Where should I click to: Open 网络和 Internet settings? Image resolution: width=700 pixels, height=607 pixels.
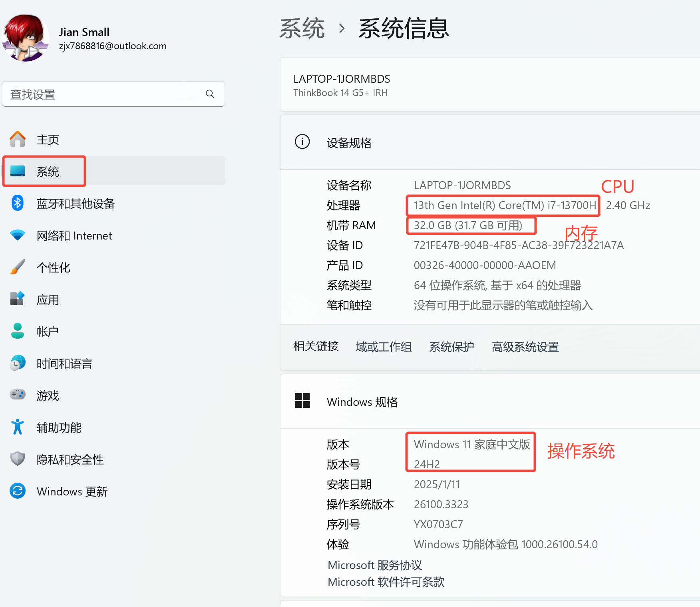114,236
